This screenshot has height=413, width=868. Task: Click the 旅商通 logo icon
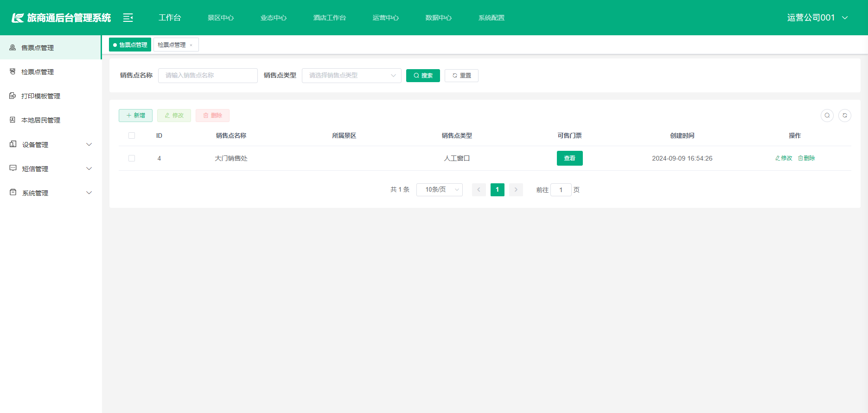click(18, 18)
